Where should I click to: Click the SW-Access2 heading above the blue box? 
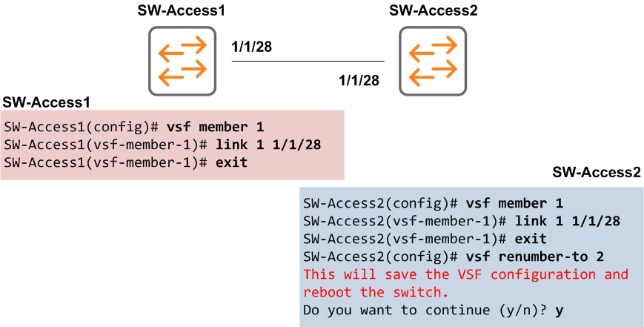[x=597, y=172]
